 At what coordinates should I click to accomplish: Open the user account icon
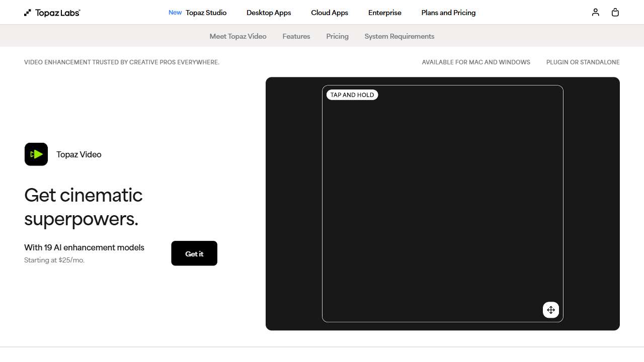(595, 13)
